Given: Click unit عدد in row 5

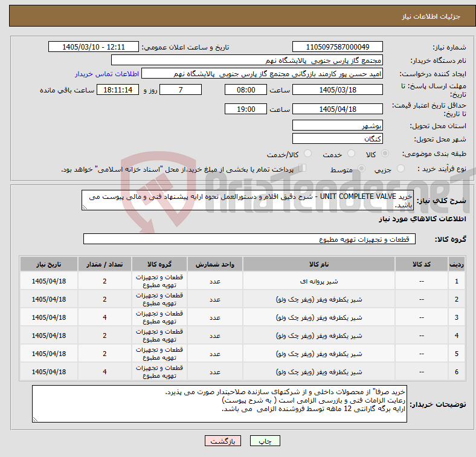Looking at the screenshot, I should click(x=215, y=354).
